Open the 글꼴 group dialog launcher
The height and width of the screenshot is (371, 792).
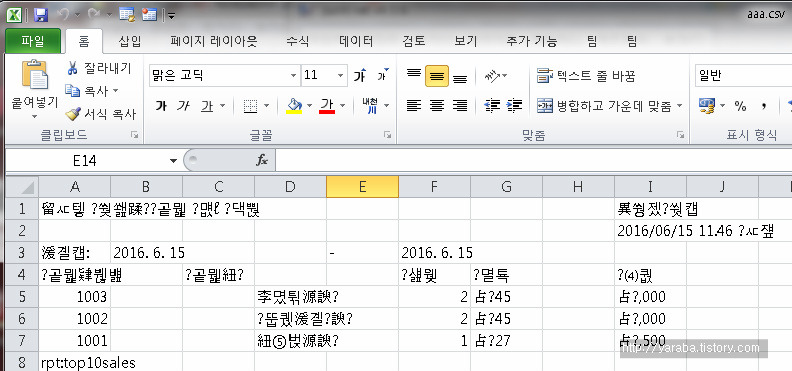point(387,135)
